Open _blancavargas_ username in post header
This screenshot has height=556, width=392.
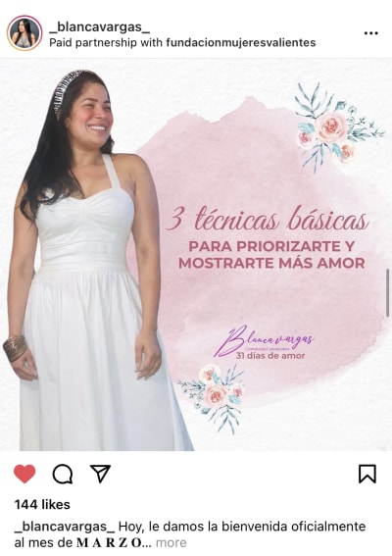(x=99, y=26)
